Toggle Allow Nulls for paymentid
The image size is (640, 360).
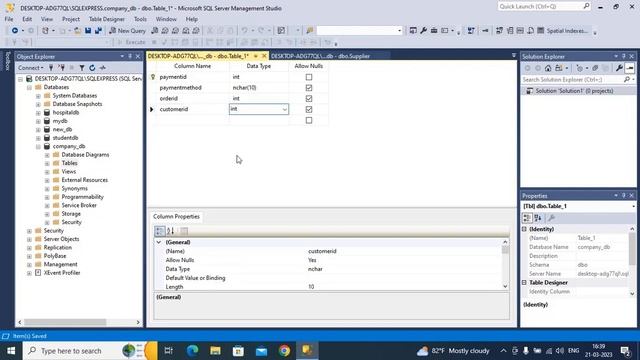pos(309,77)
